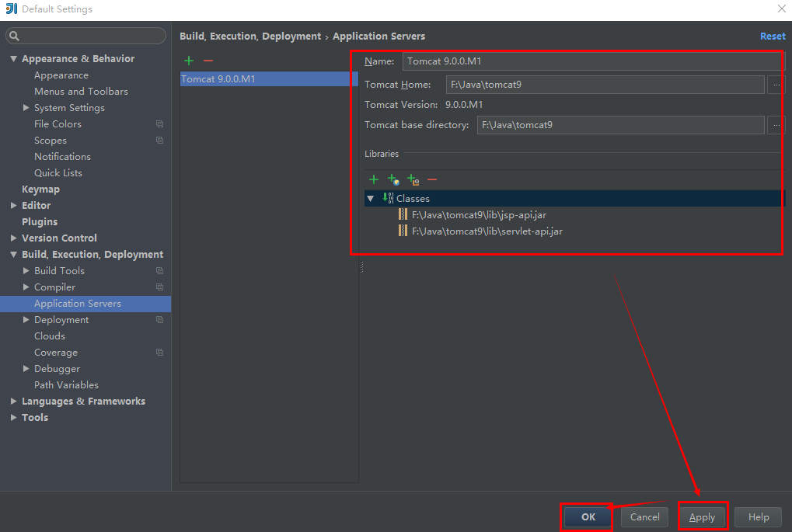The width and height of the screenshot is (792, 532).
Task: Browse for Tomcat Home folder
Action: click(776, 85)
